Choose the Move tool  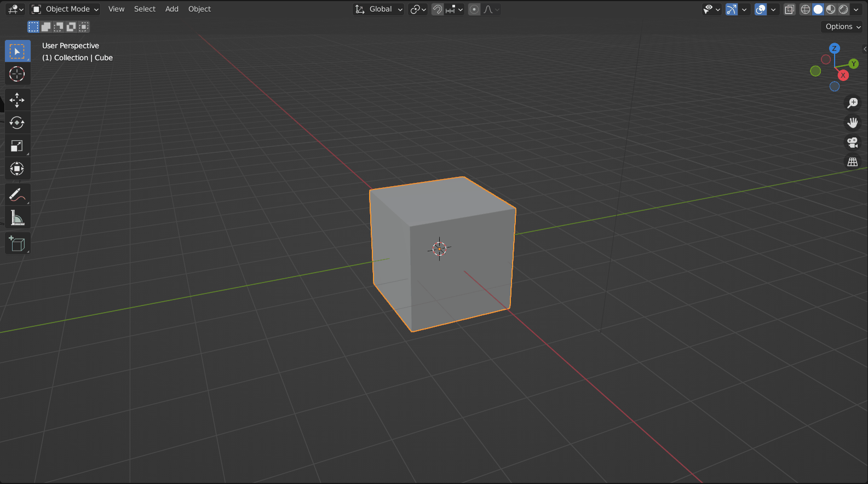click(18, 100)
